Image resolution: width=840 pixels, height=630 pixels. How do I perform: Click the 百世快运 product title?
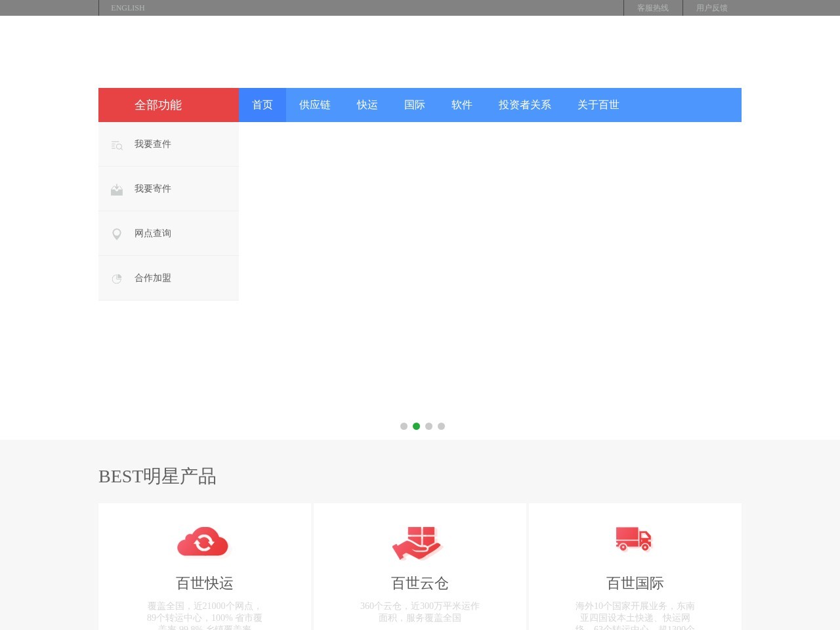205,583
